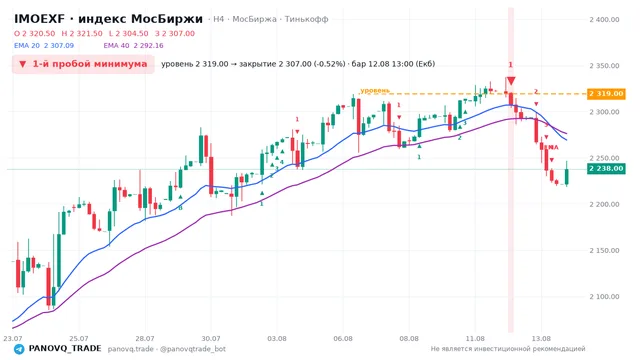This screenshot has height=360, width=640.
Task: Click the 2 100.00 price axis label
Action: (604, 297)
